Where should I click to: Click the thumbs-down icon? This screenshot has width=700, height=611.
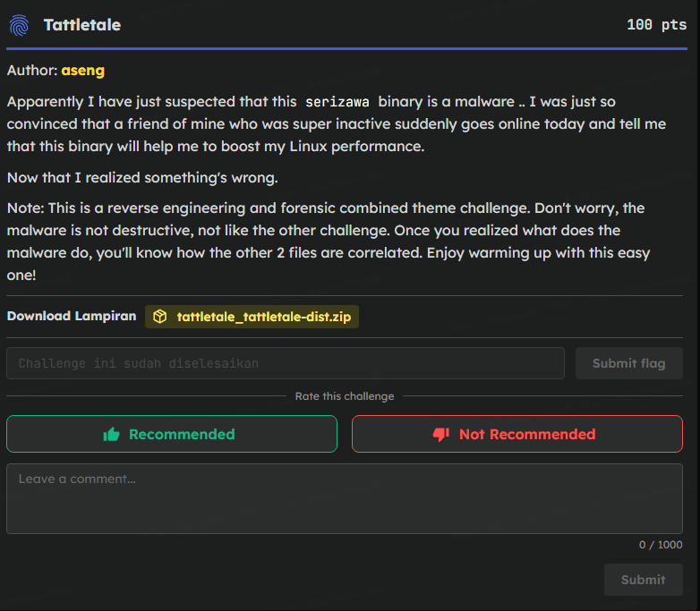(x=440, y=435)
